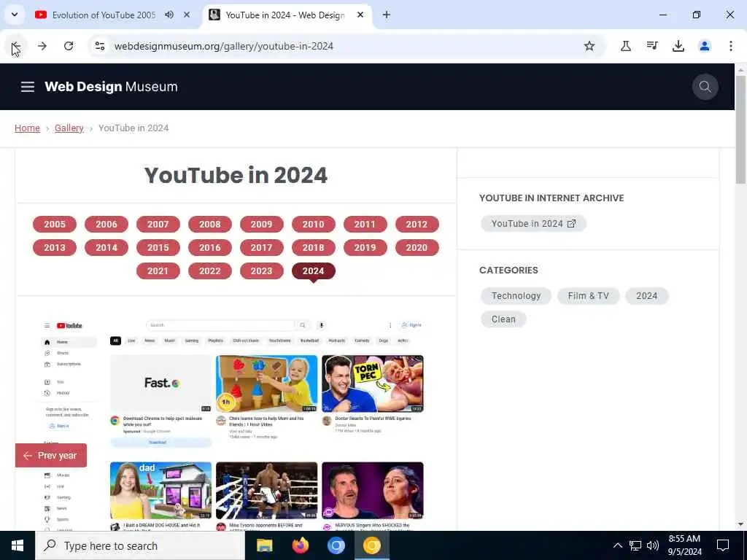Image resolution: width=747 pixels, height=560 pixels.
Task: Launch Firefox from the taskbar
Action: pos(300,545)
